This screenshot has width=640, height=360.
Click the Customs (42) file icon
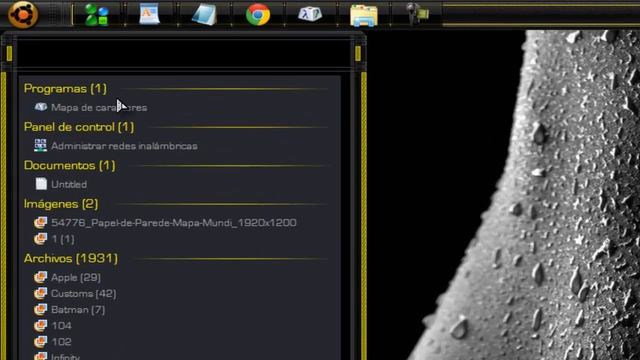(40, 293)
